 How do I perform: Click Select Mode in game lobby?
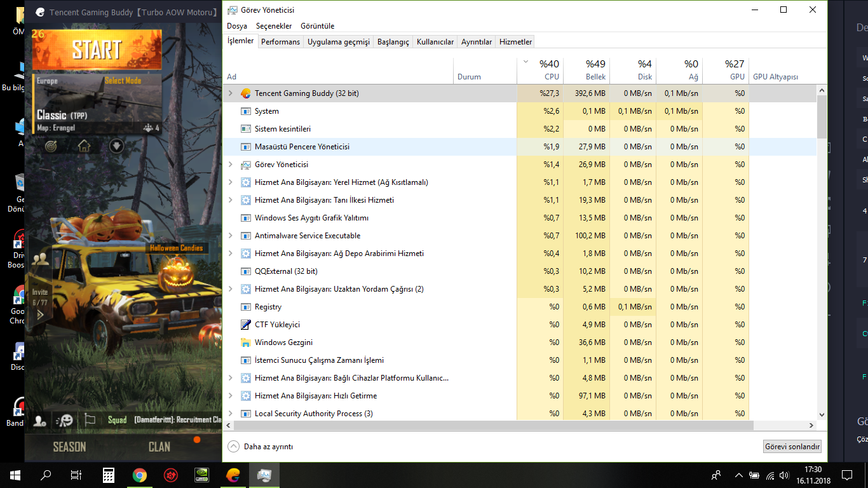point(123,81)
